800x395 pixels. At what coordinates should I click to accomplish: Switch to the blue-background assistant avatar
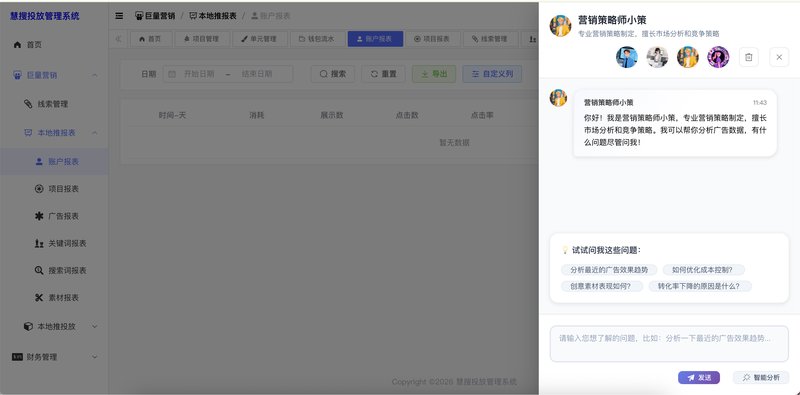pos(627,57)
